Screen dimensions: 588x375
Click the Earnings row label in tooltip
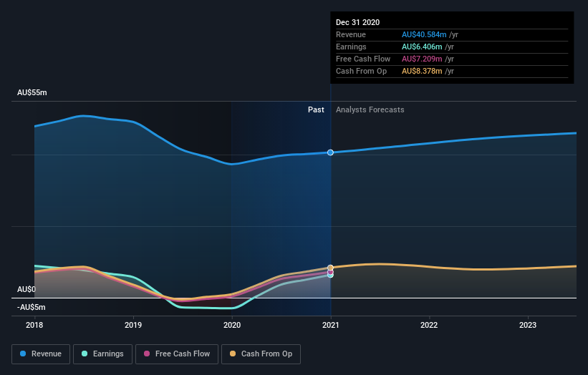point(351,47)
